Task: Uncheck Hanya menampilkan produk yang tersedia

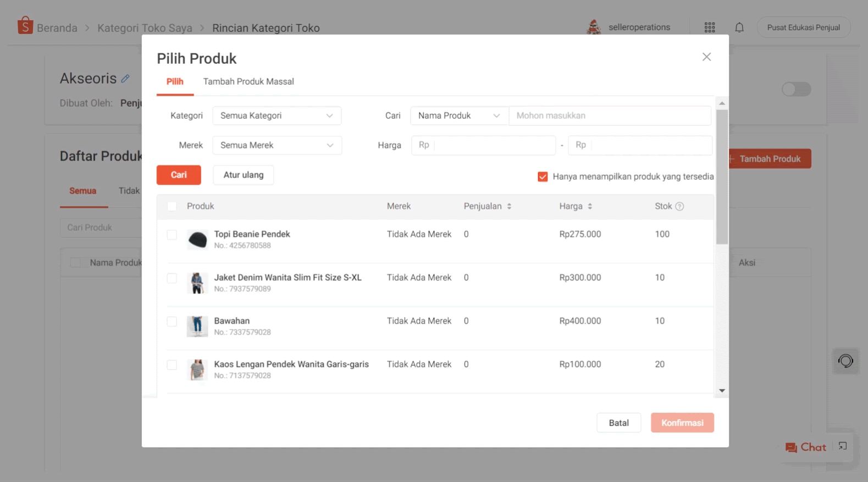Action: [x=543, y=177]
